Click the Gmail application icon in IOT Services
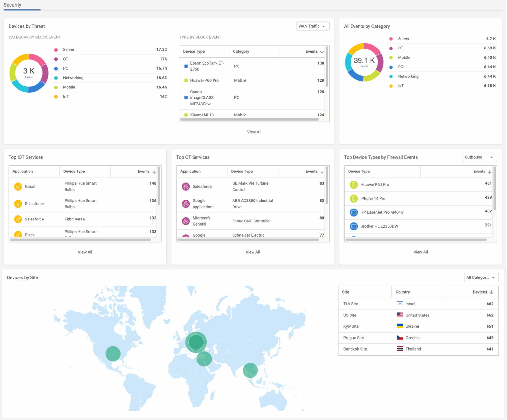Viewport: 507px width, 420px height. 18,186
